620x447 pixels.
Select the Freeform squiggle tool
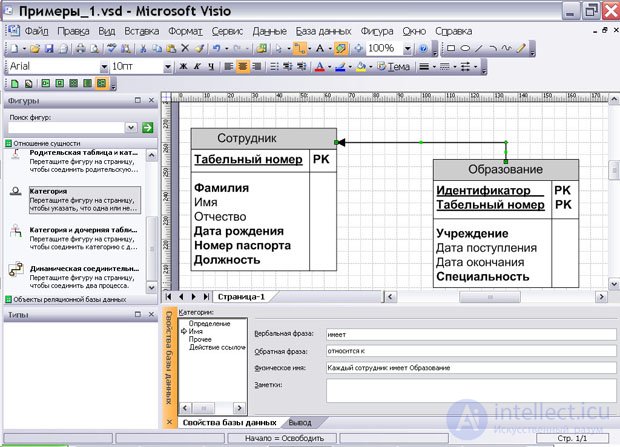pos(507,48)
